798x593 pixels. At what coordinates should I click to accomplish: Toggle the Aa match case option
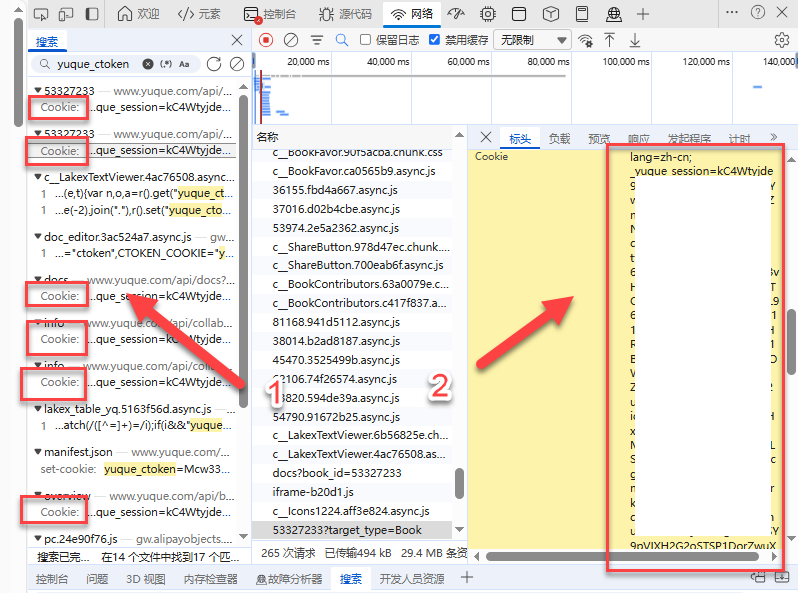coord(184,64)
